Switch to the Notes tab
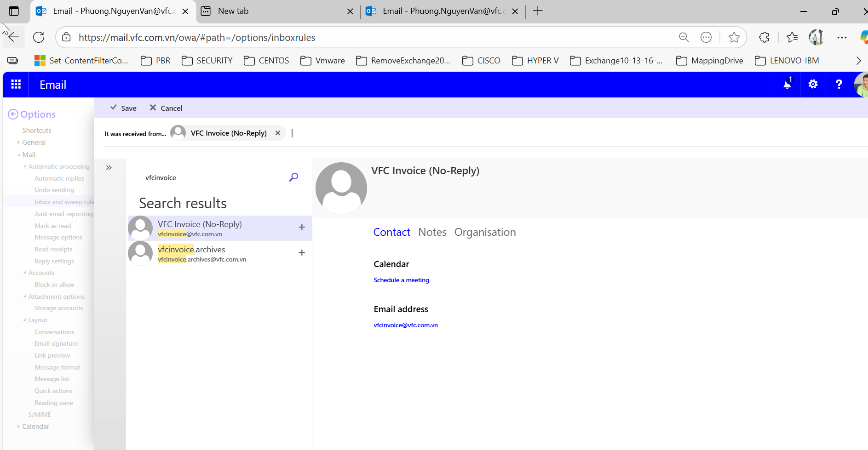 pyautogui.click(x=432, y=233)
